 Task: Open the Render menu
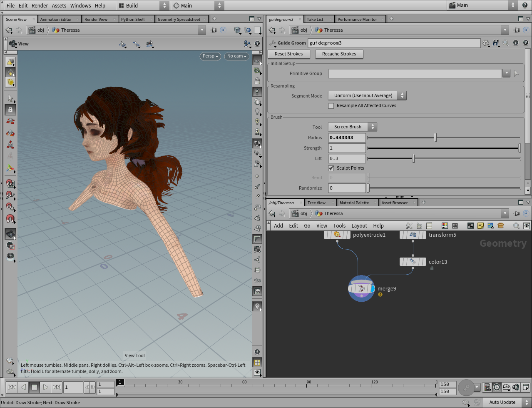point(40,5)
